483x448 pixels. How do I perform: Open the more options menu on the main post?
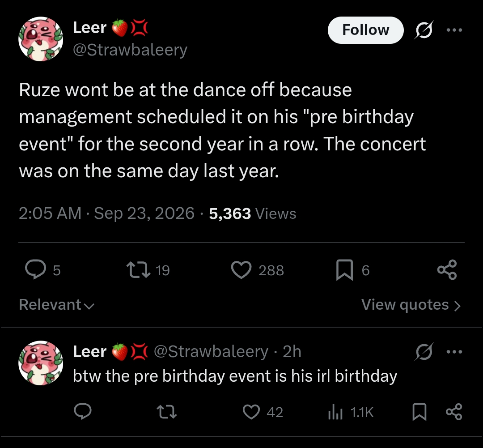pos(454,30)
